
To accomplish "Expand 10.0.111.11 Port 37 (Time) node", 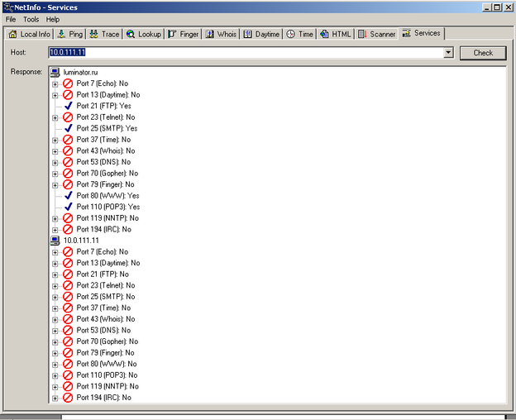I will tap(55, 308).
